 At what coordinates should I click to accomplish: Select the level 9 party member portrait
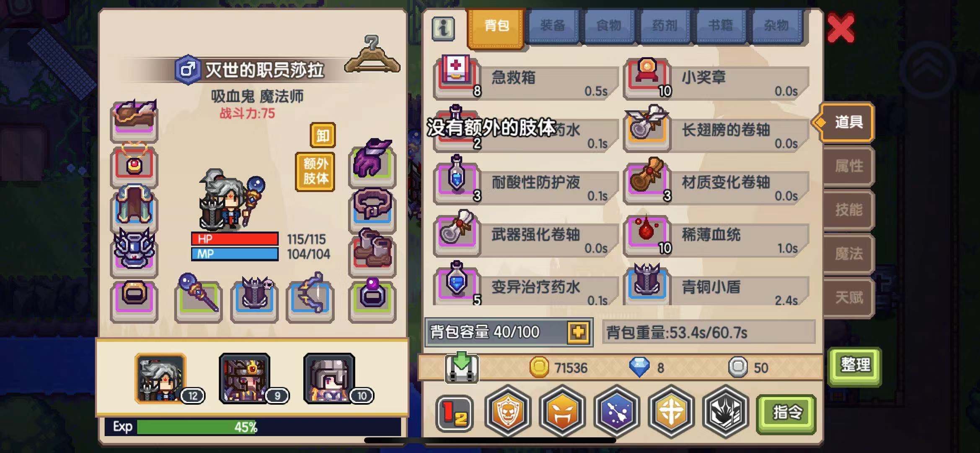(245, 378)
